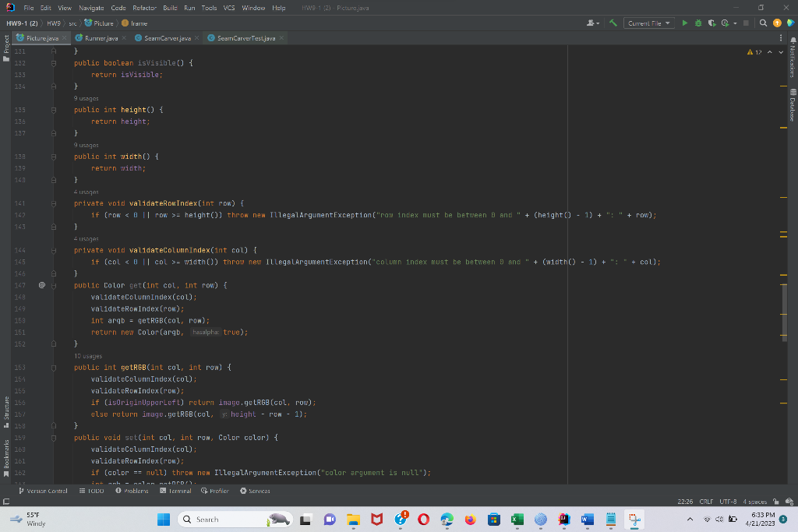Open the Project tool window stripe

pos(6,48)
